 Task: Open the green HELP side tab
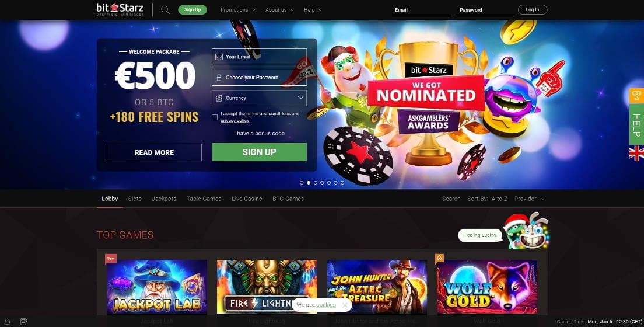[636, 124]
